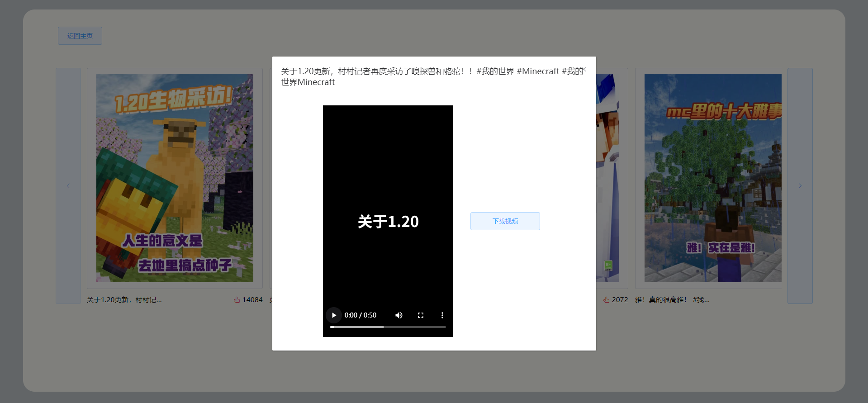Viewport: 868px width, 403px height.
Task: Click the like icon beside 14084
Action: coord(237,299)
